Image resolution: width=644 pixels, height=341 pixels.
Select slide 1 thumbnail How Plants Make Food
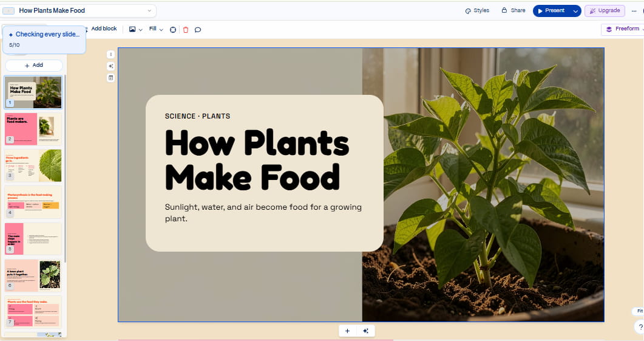33,92
